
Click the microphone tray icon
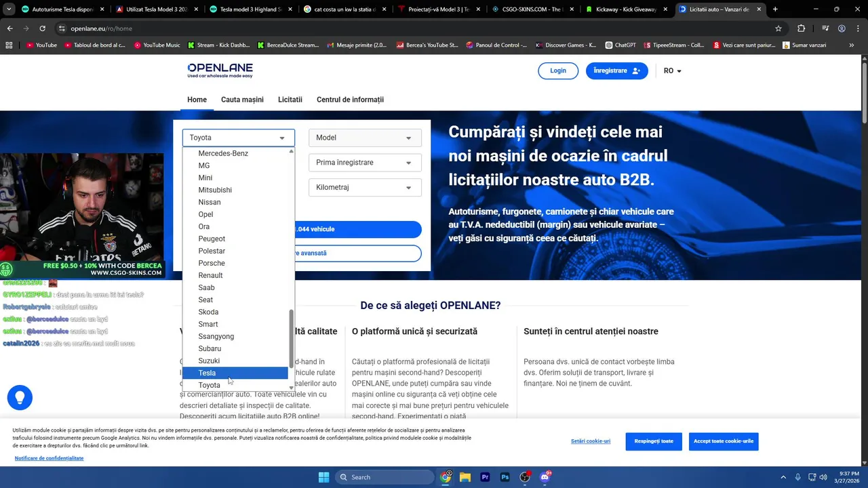[x=798, y=477]
